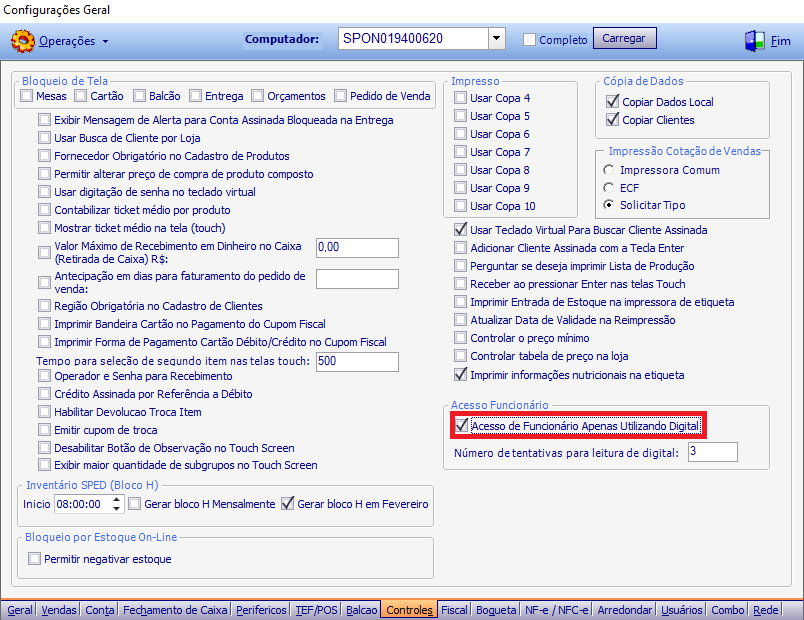Open the Arredondar tab
Screen dimensions: 804x620
625,610
